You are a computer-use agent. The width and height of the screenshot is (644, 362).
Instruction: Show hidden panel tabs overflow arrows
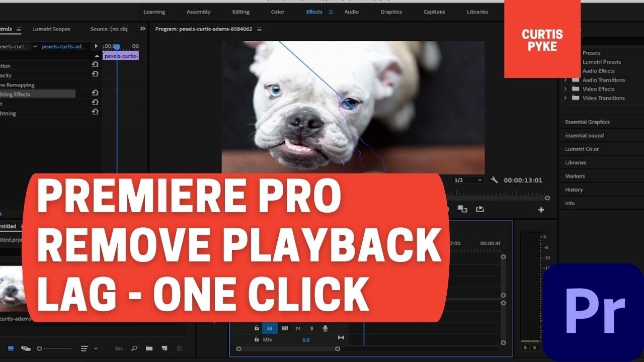click(142, 29)
